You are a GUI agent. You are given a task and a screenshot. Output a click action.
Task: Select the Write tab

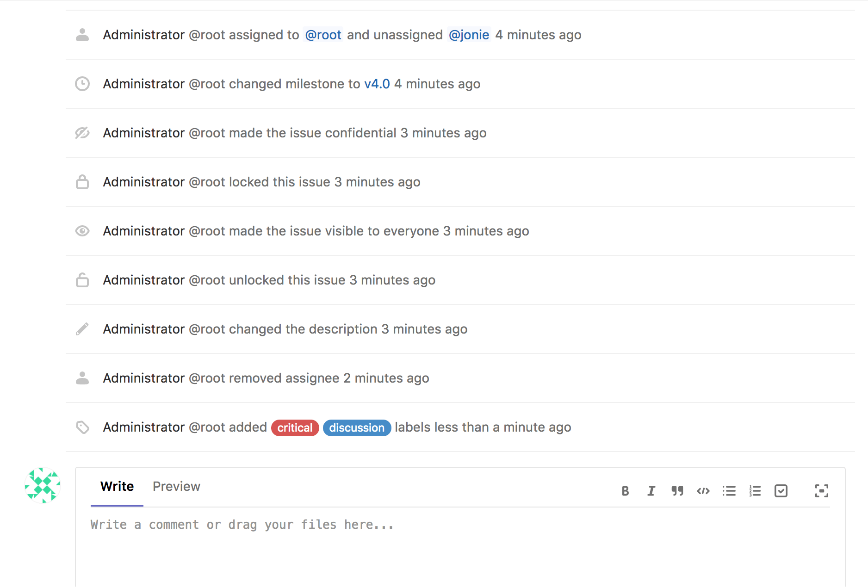[x=117, y=486]
